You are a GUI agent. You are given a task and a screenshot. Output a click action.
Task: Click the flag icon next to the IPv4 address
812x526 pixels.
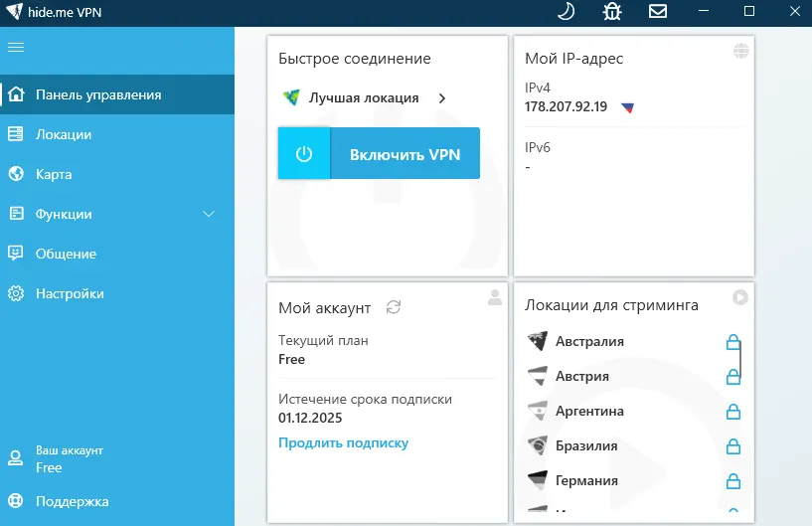click(628, 107)
